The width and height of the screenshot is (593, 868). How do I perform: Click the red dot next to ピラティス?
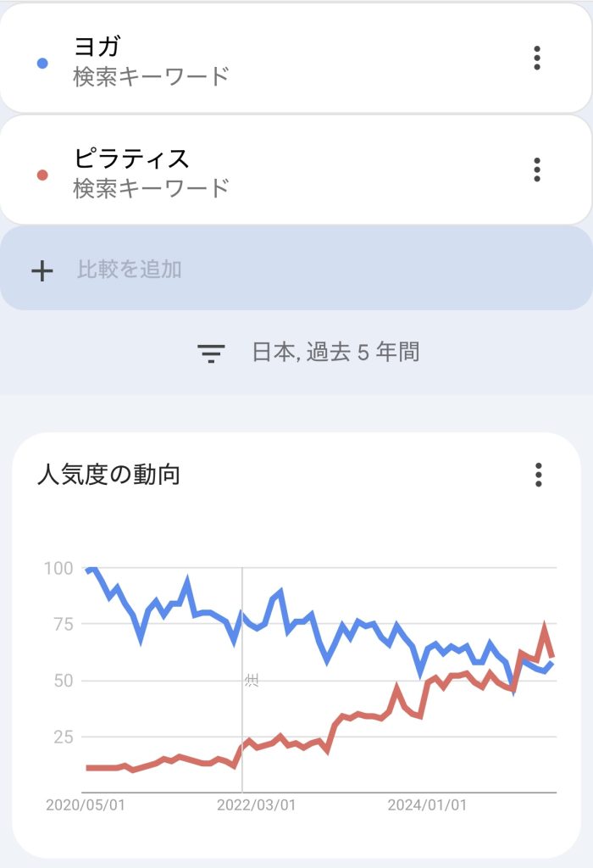click(42, 175)
